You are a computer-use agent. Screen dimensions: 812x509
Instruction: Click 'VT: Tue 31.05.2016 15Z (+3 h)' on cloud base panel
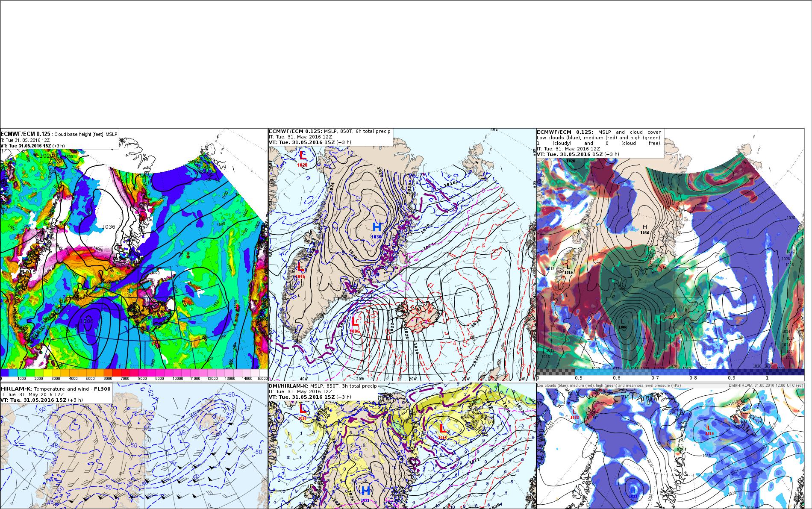33,146
